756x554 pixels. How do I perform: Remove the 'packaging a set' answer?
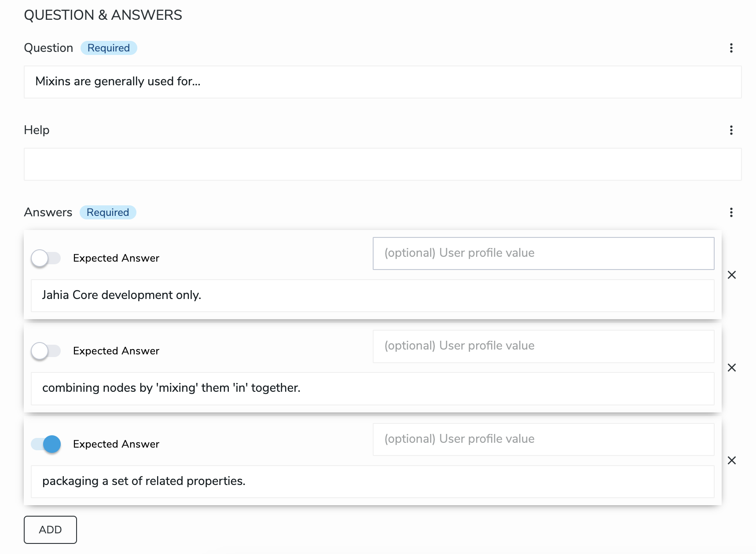coord(731,460)
